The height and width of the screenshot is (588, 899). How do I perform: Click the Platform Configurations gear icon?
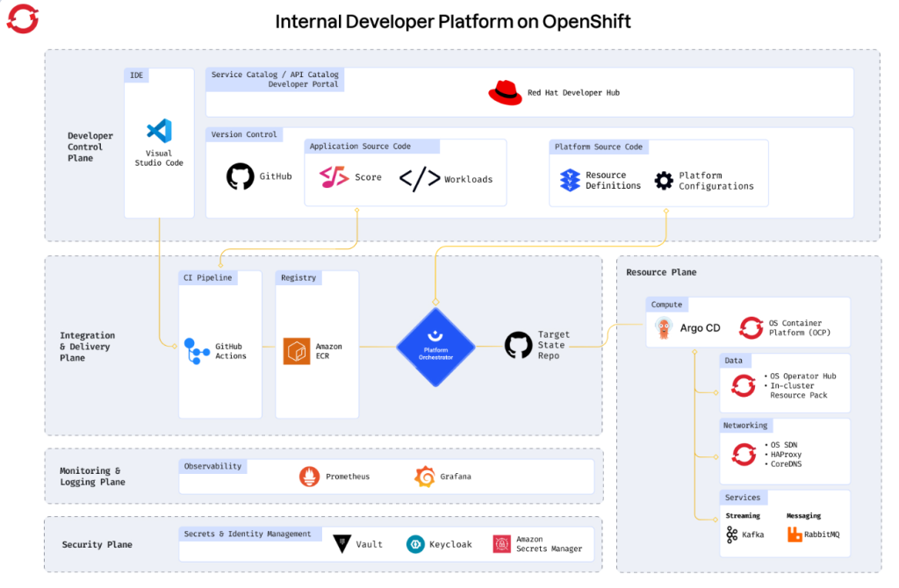point(664,181)
